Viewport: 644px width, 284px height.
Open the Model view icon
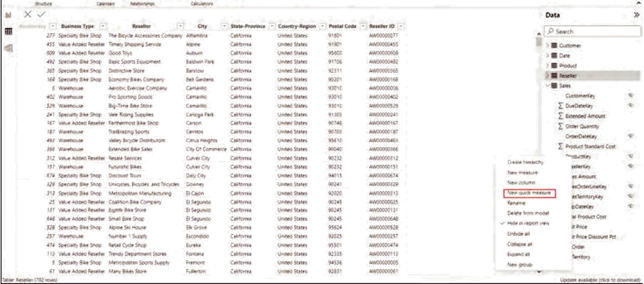tap(8, 48)
